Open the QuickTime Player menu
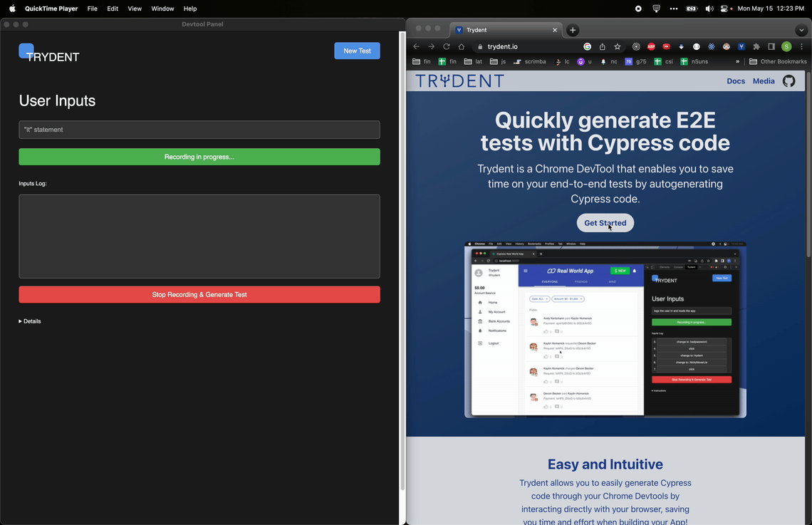This screenshot has height=525, width=812. pyautogui.click(x=51, y=9)
